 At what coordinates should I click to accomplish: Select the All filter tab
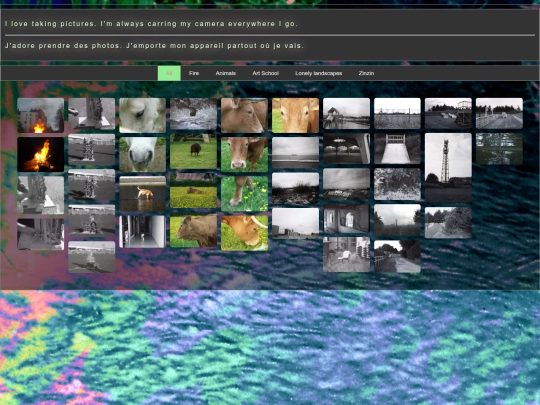[169, 73]
